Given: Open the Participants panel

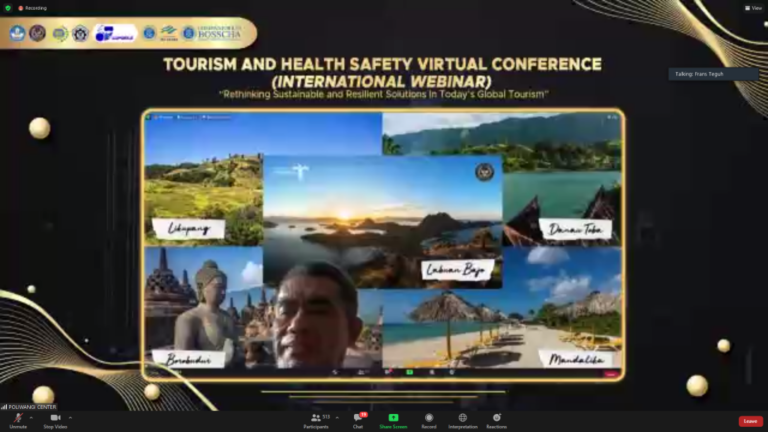Looking at the screenshot, I should [316, 420].
